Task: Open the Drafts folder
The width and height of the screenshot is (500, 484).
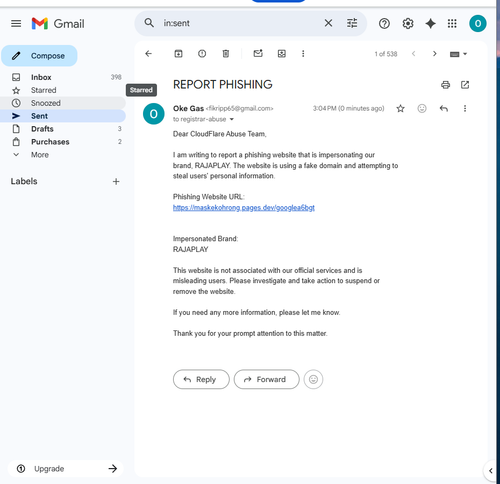Action: [x=63, y=129]
